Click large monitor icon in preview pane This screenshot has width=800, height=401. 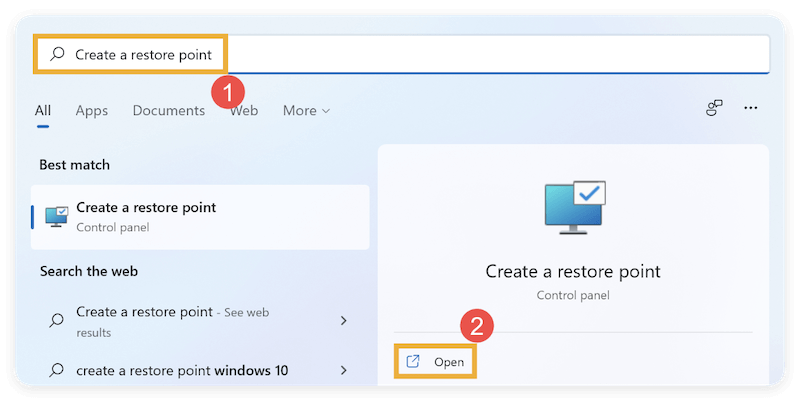(575, 207)
